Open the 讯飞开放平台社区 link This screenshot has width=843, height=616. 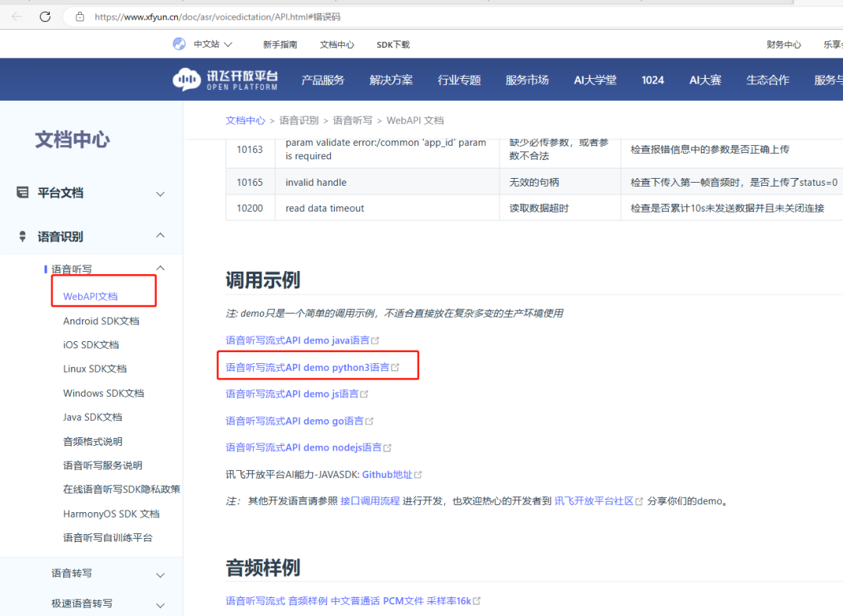(x=594, y=501)
